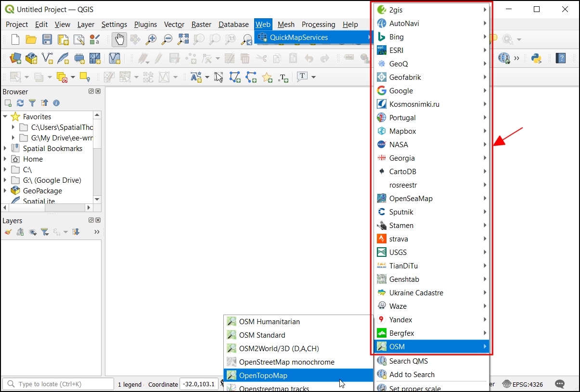Viewport: 580px width, 392px height.
Task: Click the messages speech bubble in status bar
Action: [560, 384]
